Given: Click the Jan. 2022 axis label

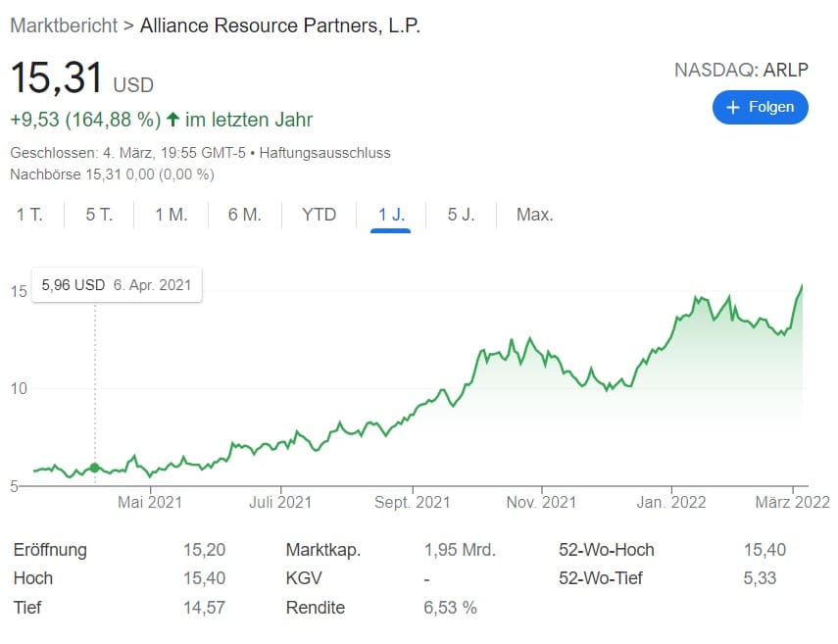Looking at the screenshot, I should pos(671,503).
